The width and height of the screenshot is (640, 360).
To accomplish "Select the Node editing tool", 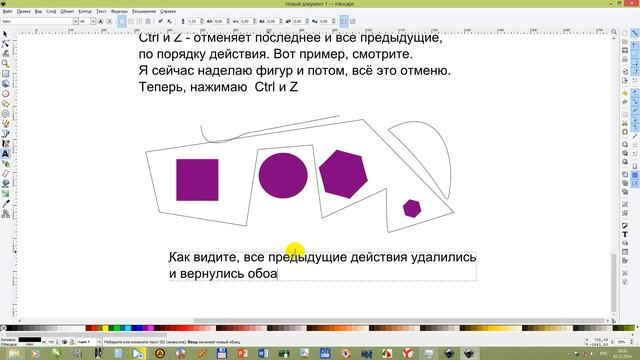I will (5, 44).
